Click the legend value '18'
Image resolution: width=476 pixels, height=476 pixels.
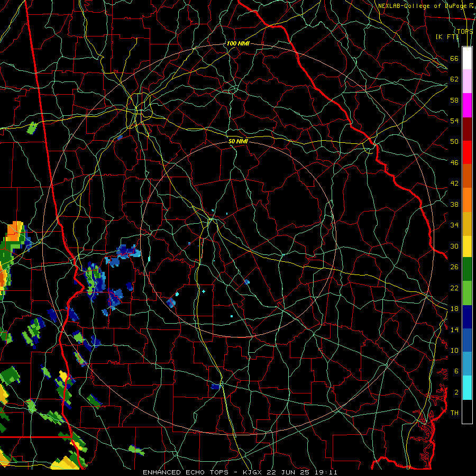pos(454,309)
